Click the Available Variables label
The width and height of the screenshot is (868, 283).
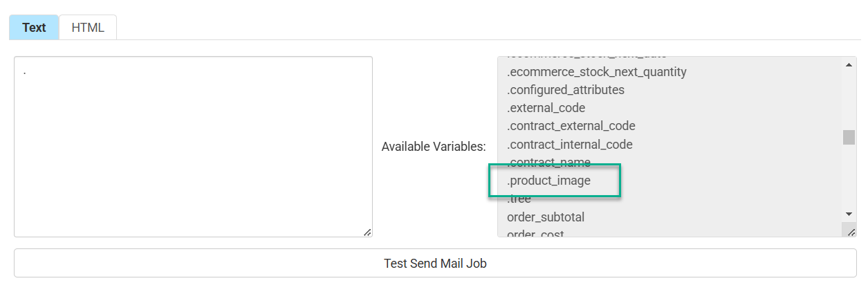[x=434, y=147]
